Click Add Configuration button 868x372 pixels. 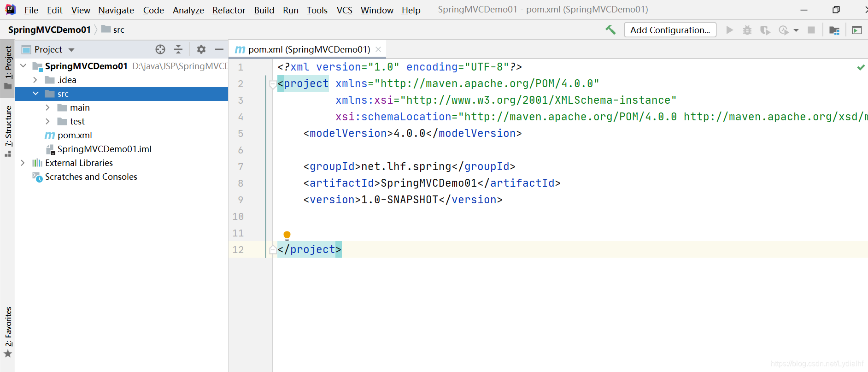click(x=670, y=30)
